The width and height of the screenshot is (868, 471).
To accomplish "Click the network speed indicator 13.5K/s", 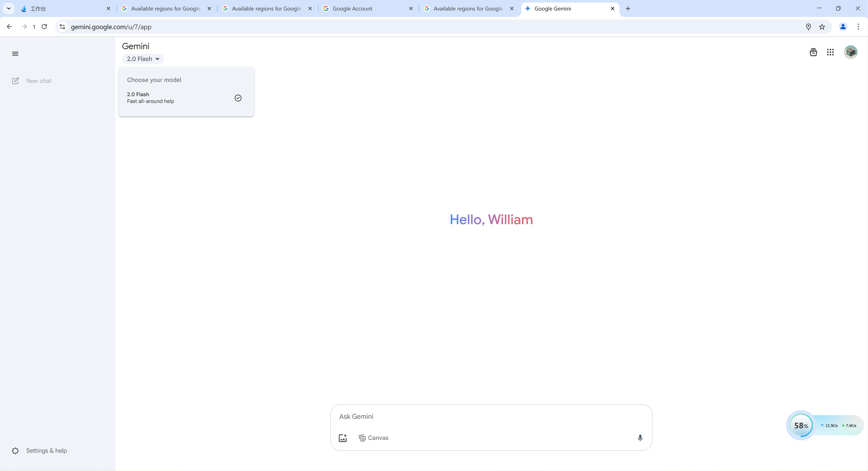I will [829, 426].
